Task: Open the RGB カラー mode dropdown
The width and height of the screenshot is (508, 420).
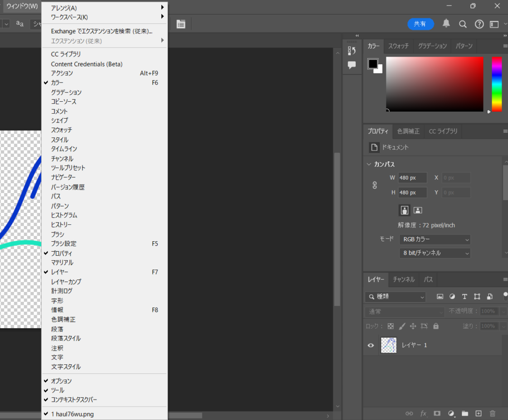Action: pyautogui.click(x=435, y=239)
